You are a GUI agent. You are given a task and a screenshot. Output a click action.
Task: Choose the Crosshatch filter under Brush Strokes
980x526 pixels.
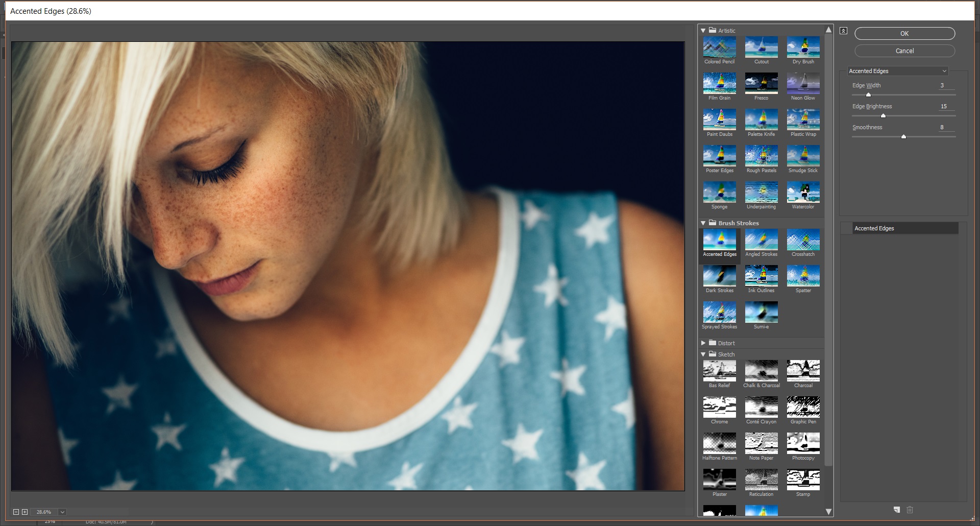803,241
